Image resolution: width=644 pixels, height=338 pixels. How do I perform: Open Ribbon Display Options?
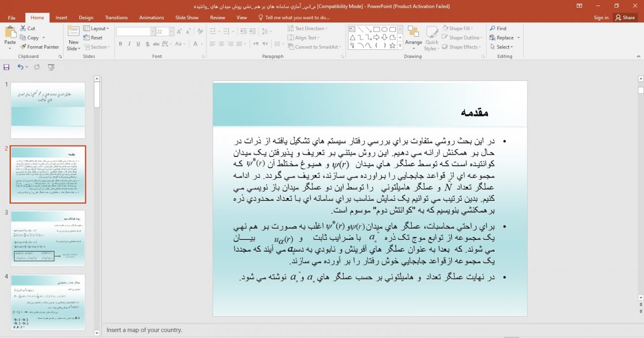click(x=580, y=6)
